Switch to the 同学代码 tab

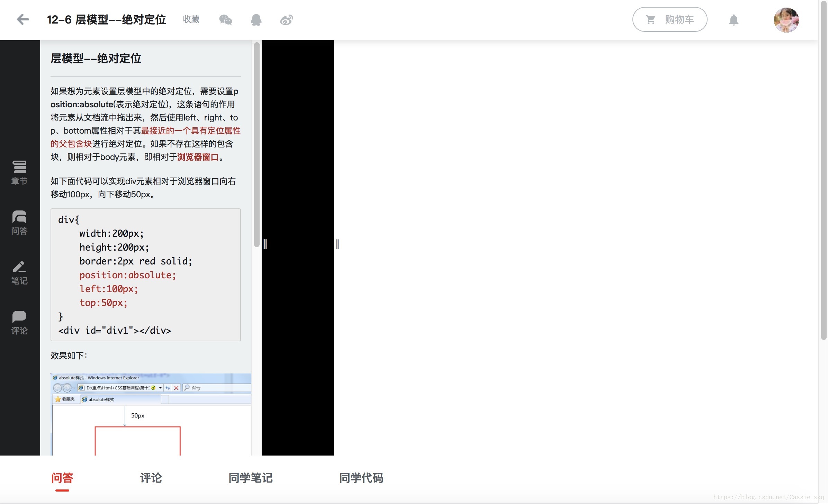point(361,478)
